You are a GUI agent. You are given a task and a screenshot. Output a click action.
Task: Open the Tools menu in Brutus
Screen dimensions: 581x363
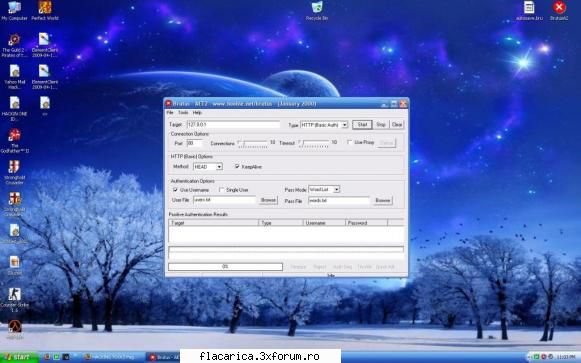tap(183, 112)
